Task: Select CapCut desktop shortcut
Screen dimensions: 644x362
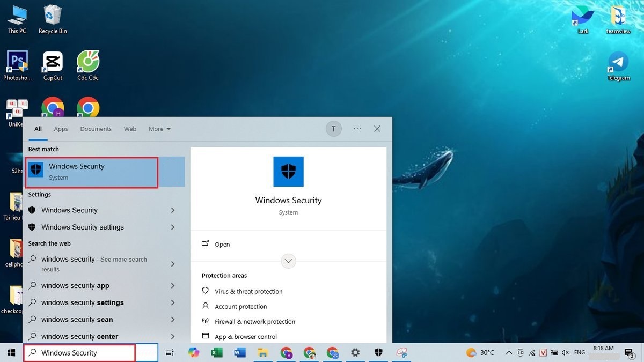Action: click(x=53, y=66)
